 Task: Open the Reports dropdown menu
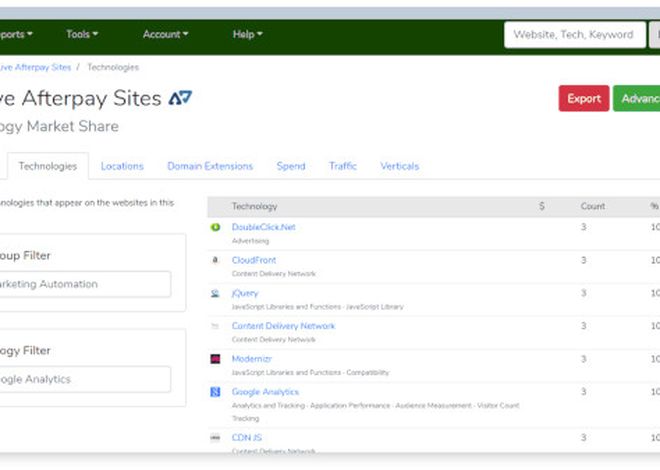pyautogui.click(x=16, y=34)
